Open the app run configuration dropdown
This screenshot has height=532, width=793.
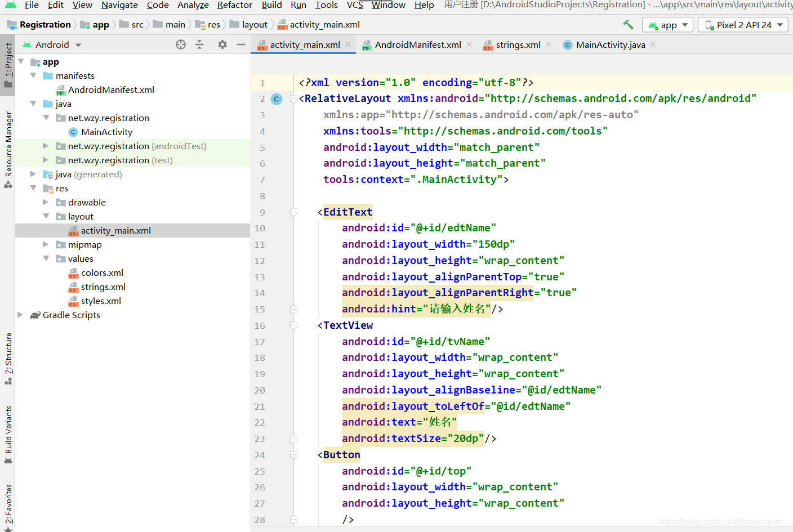click(668, 25)
